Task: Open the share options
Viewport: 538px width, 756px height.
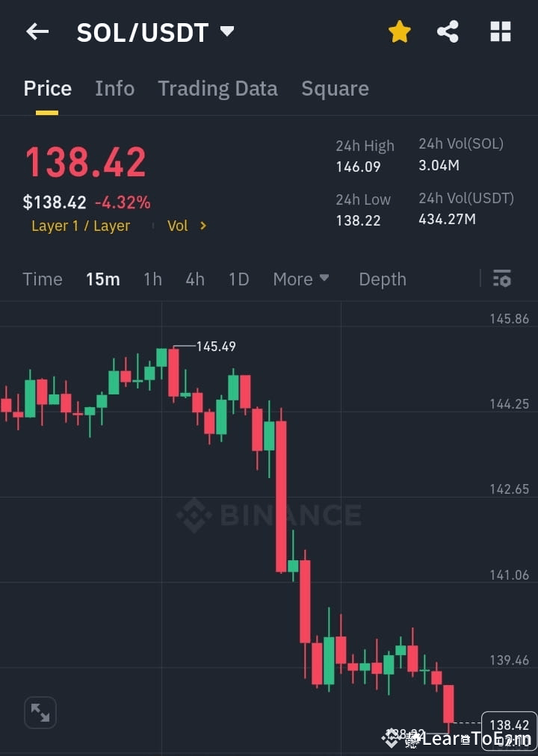Action: (x=448, y=31)
